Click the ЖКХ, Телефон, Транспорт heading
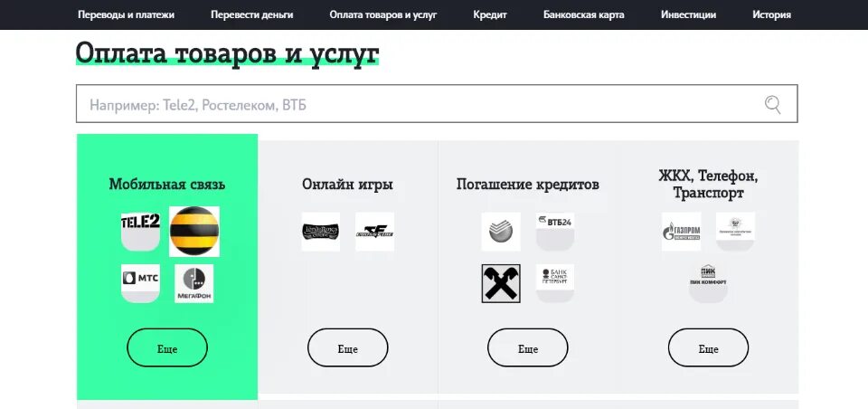Screen dimensions: 868x409 (708, 185)
